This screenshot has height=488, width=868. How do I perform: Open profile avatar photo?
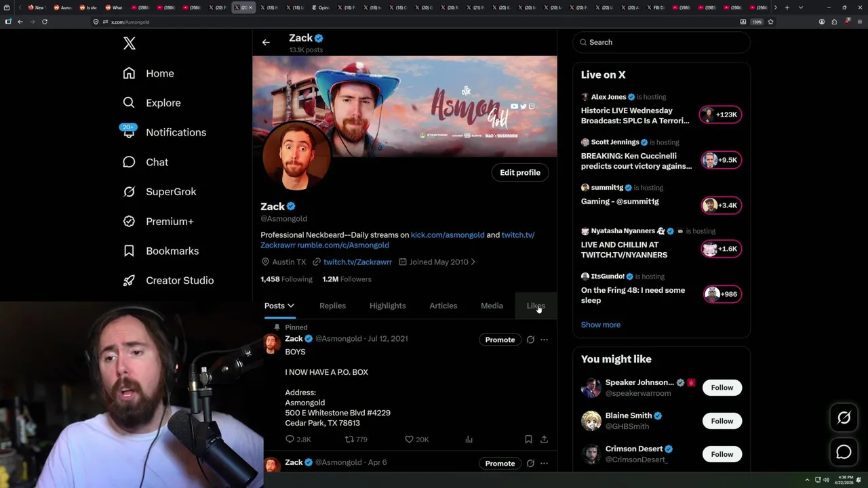click(296, 157)
